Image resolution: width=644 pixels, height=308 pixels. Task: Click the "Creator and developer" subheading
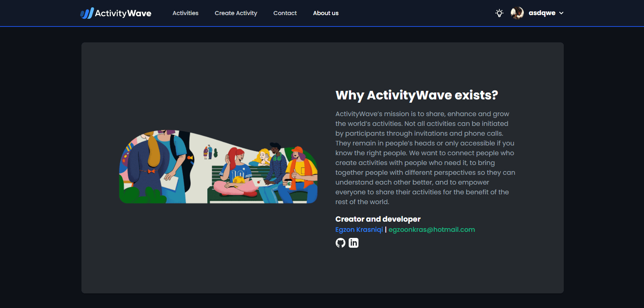[x=378, y=219]
